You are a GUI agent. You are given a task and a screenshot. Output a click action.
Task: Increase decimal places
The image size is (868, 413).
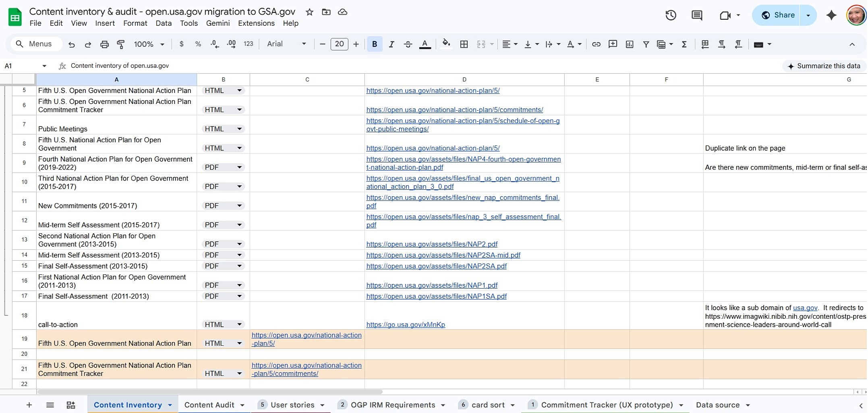coord(232,44)
